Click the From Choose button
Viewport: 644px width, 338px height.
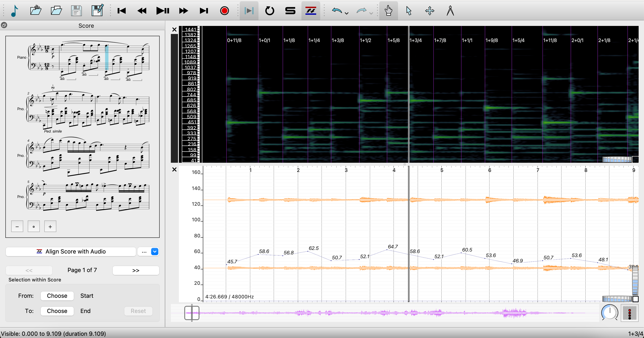(x=57, y=296)
